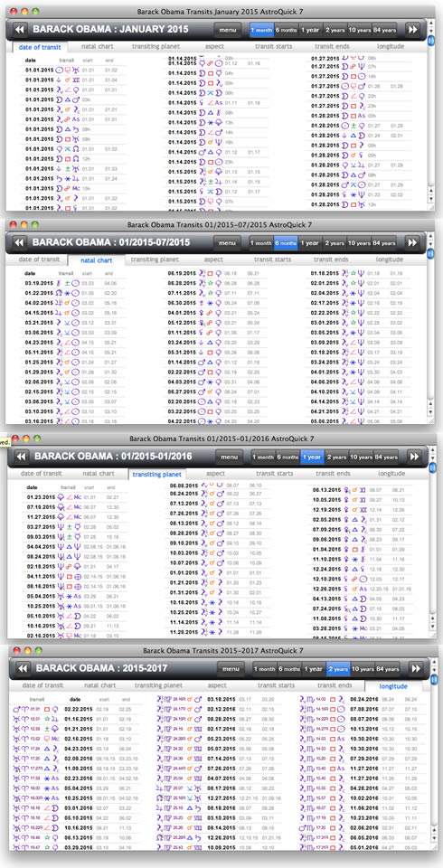This screenshot has height=868, width=443.
Task: Select 6 months in January 2015 window
Action: 287,29
